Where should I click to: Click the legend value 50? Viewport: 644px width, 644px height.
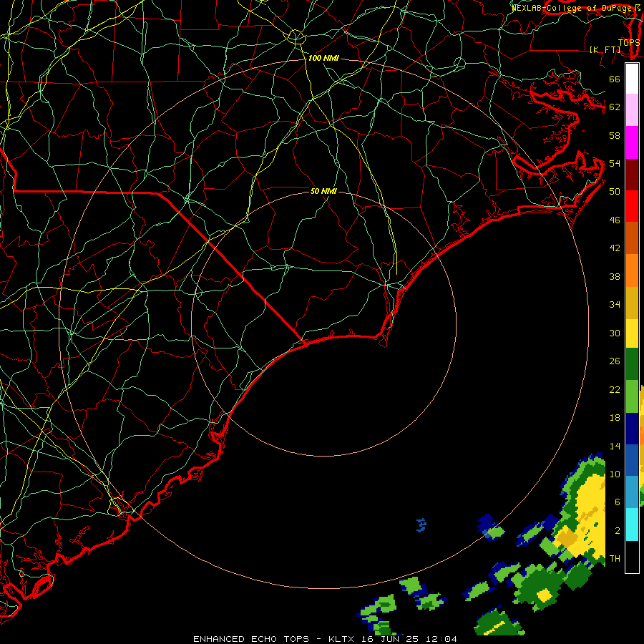pos(615,192)
